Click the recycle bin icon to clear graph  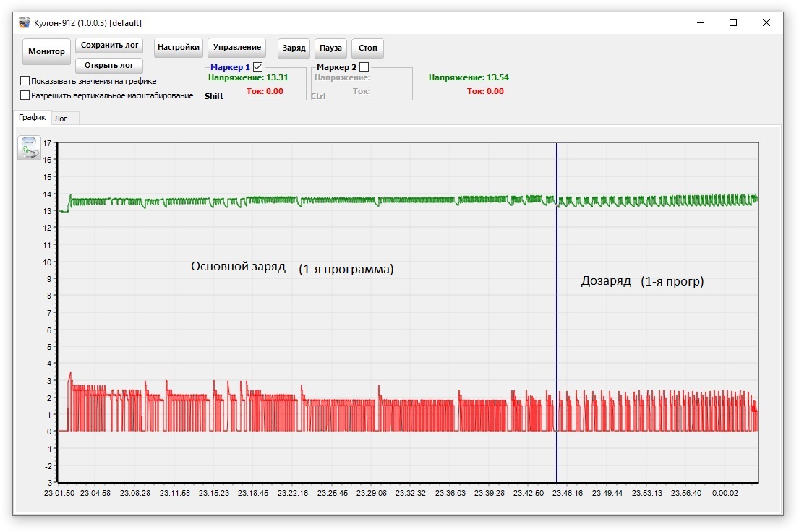[29, 147]
